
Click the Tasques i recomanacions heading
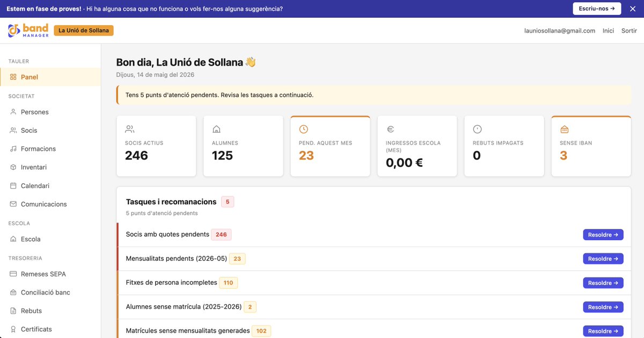click(x=171, y=202)
